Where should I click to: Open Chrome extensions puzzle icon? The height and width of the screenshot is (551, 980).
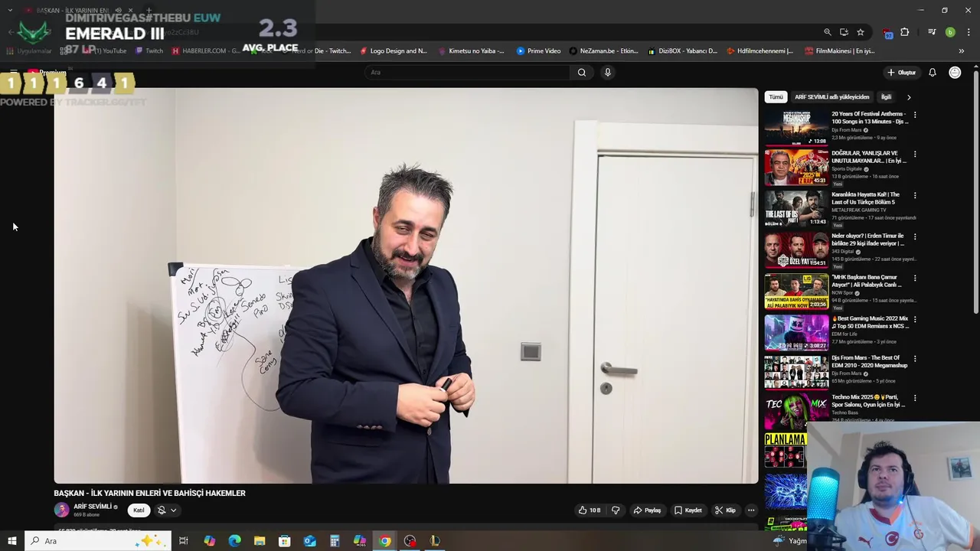point(905,32)
